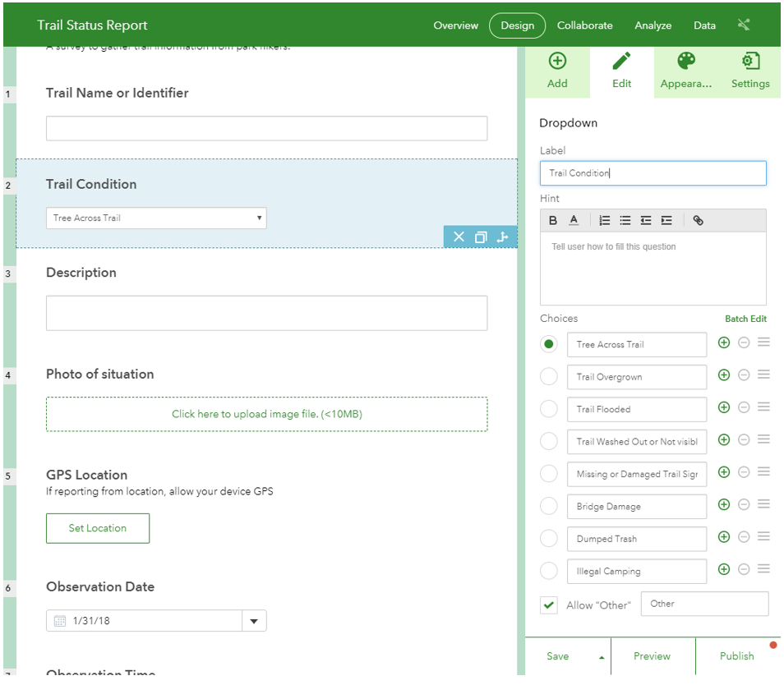The height and width of the screenshot is (685, 784).
Task: Expand the Observation Date picker arrow
Action: coord(254,621)
